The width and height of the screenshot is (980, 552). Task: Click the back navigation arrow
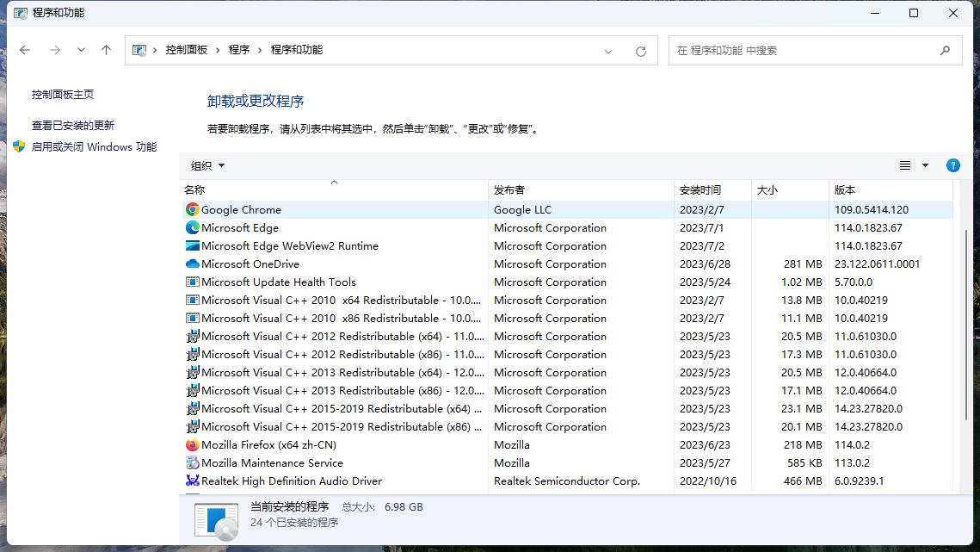[25, 50]
